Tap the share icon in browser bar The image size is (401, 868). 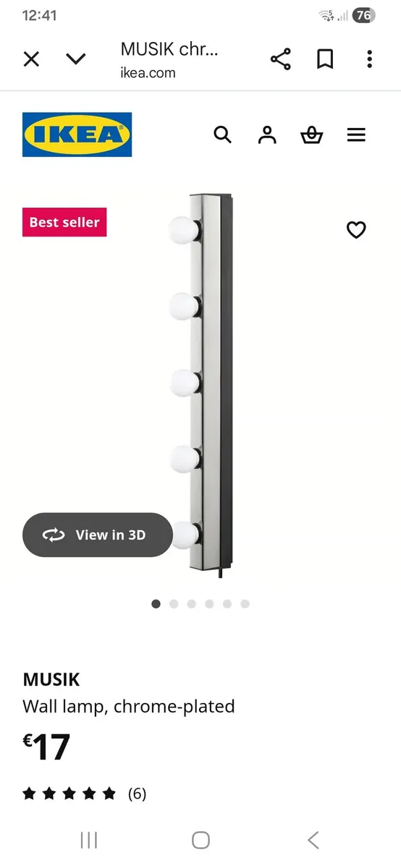tap(280, 59)
